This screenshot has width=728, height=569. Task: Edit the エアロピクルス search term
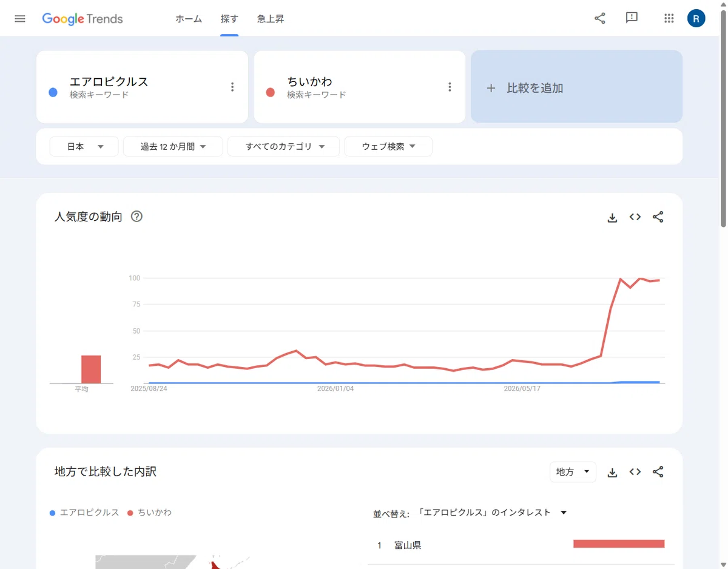click(109, 82)
